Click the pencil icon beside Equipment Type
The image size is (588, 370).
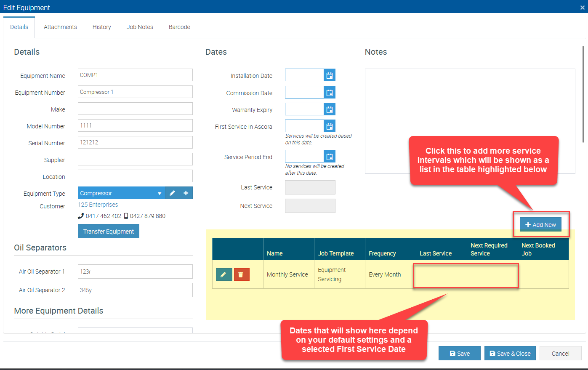[172, 193]
